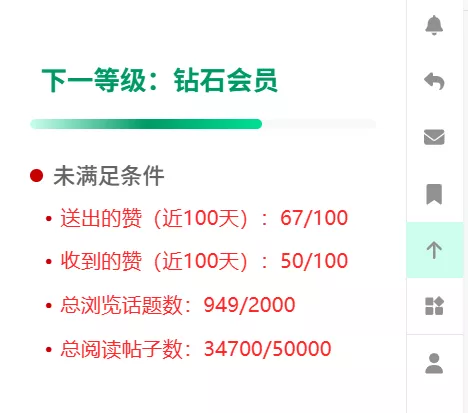The height and width of the screenshot is (413, 468).
Task: Open the messages envelope icon
Action: pos(434,137)
